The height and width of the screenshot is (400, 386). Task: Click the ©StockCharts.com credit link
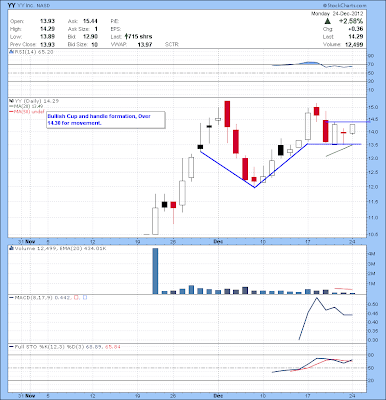[344, 6]
